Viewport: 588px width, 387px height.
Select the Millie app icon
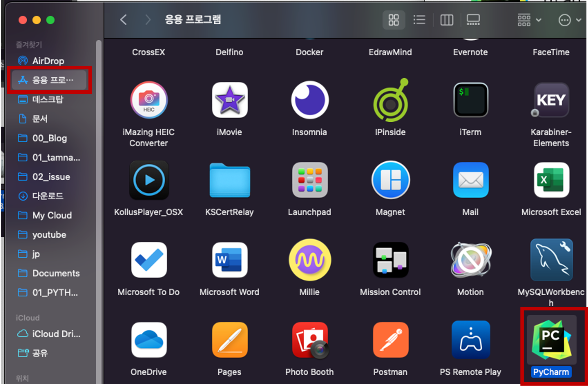[310, 260]
